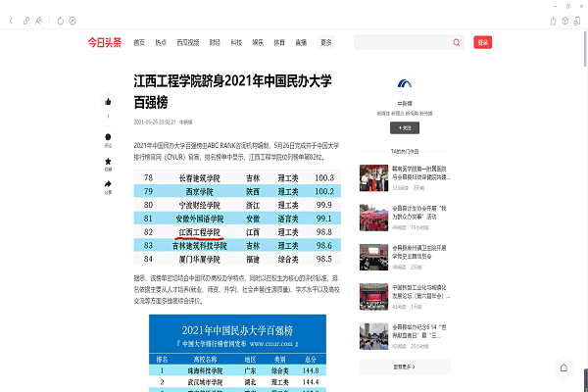
Task: Open the 科技 navigation tab
Action: click(x=236, y=42)
